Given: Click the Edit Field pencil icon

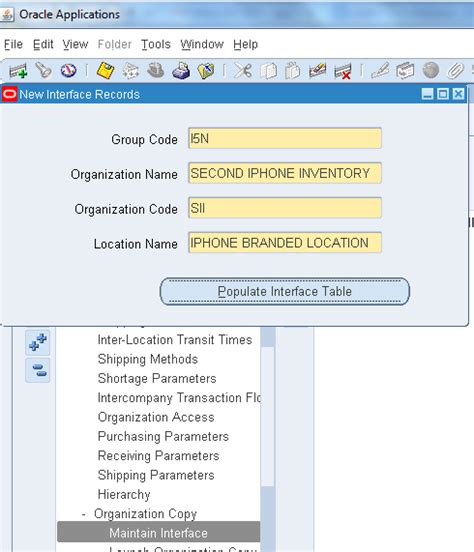Looking at the screenshot, I should (380, 70).
